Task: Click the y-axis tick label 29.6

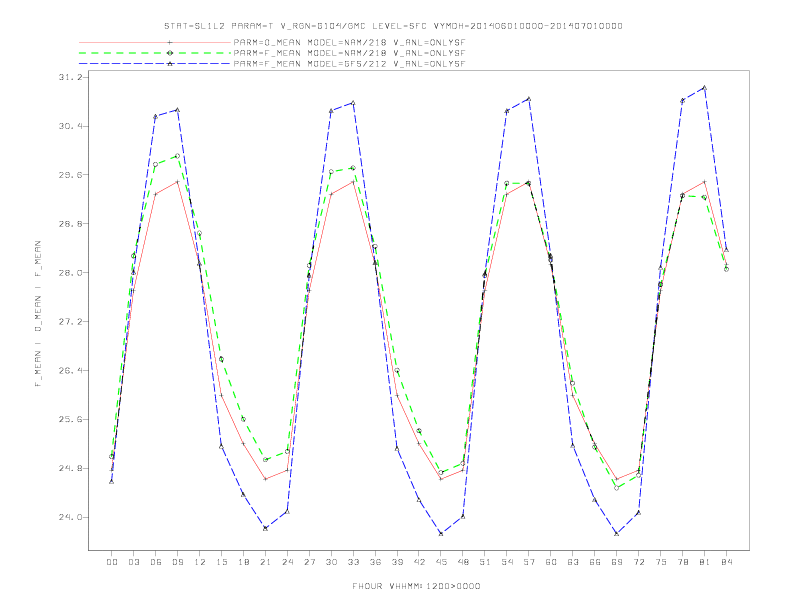Action: click(70, 175)
